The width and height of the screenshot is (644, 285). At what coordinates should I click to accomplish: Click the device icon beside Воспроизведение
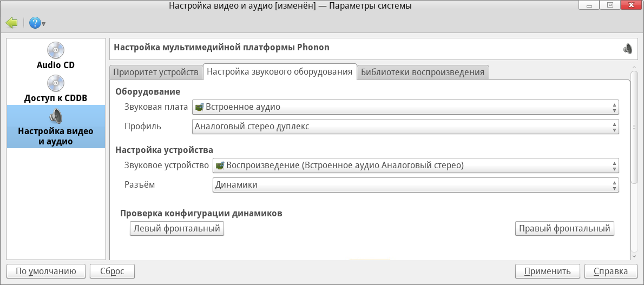[x=219, y=165]
